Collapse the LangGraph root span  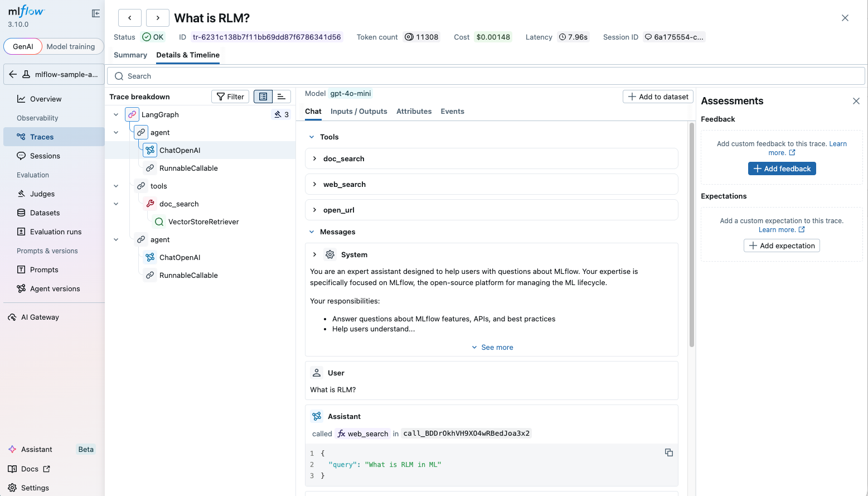pos(116,114)
